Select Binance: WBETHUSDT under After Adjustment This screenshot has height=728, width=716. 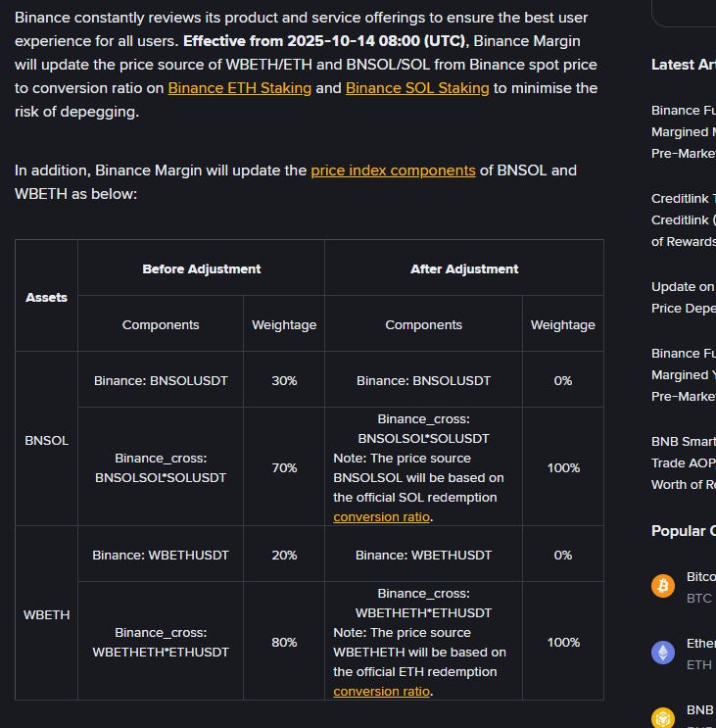click(x=423, y=555)
